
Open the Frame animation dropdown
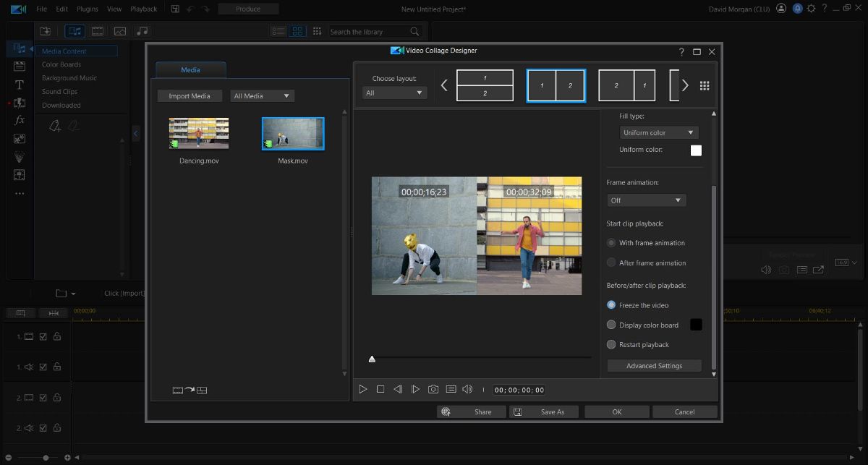pos(646,200)
